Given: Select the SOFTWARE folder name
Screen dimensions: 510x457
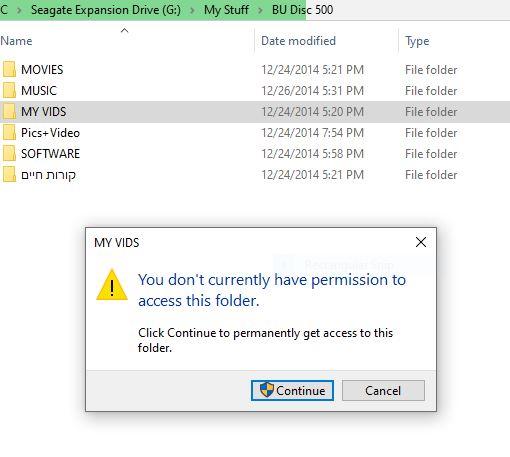Looking at the screenshot, I should pos(50,154).
